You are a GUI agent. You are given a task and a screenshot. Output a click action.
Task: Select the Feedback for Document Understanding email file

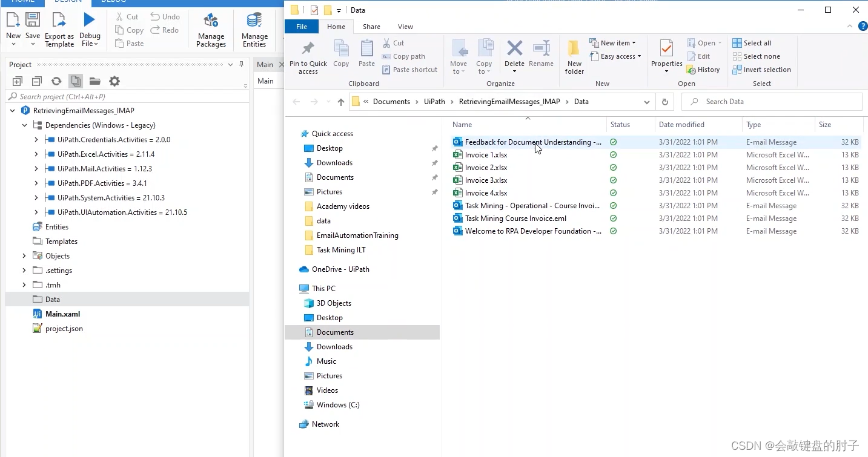point(533,142)
